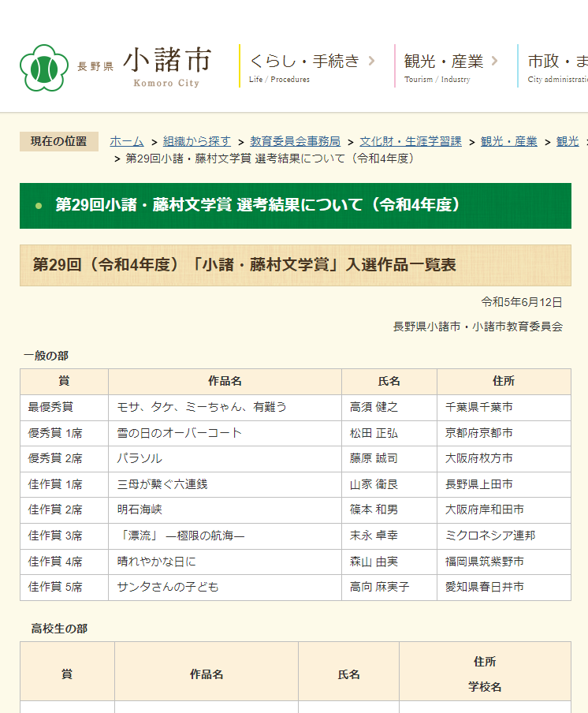Viewport: 588px width, 713px height.
Task: Go to ホーム breadcrumb link
Action: (127, 141)
